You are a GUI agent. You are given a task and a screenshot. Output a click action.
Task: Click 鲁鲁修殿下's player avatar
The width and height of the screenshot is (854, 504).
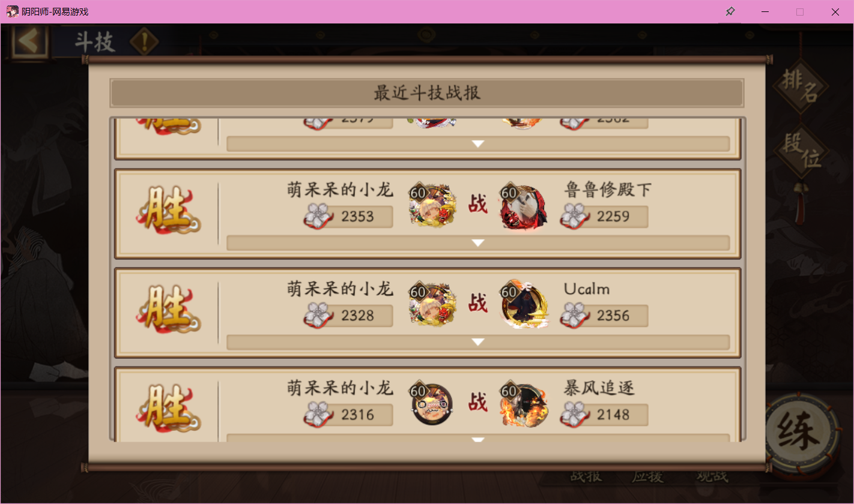pos(523,207)
